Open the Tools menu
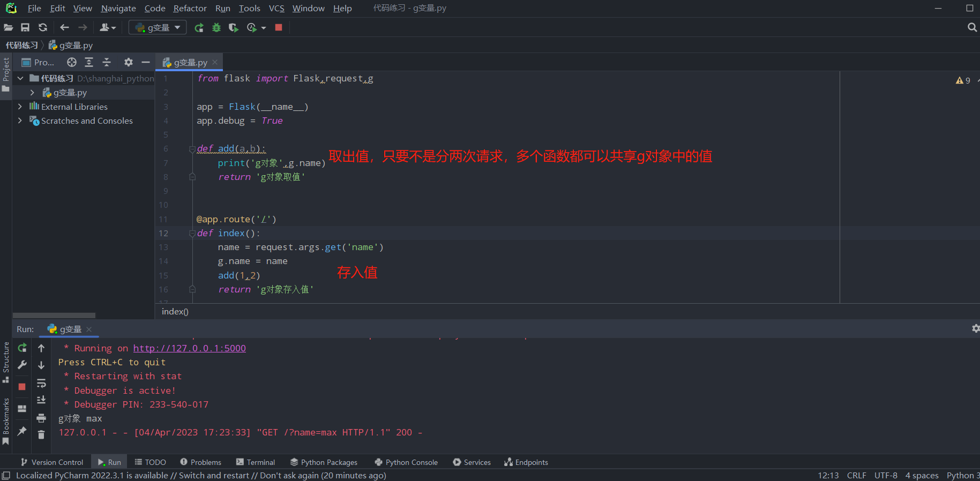 [249, 8]
